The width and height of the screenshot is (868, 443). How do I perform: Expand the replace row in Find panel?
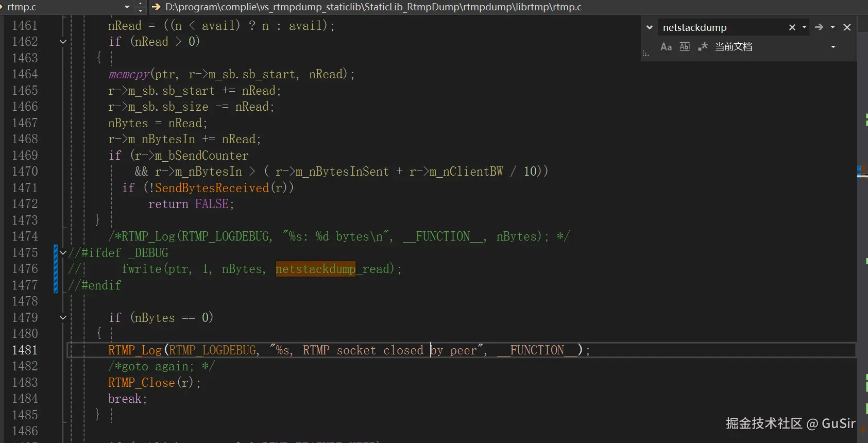[x=650, y=27]
